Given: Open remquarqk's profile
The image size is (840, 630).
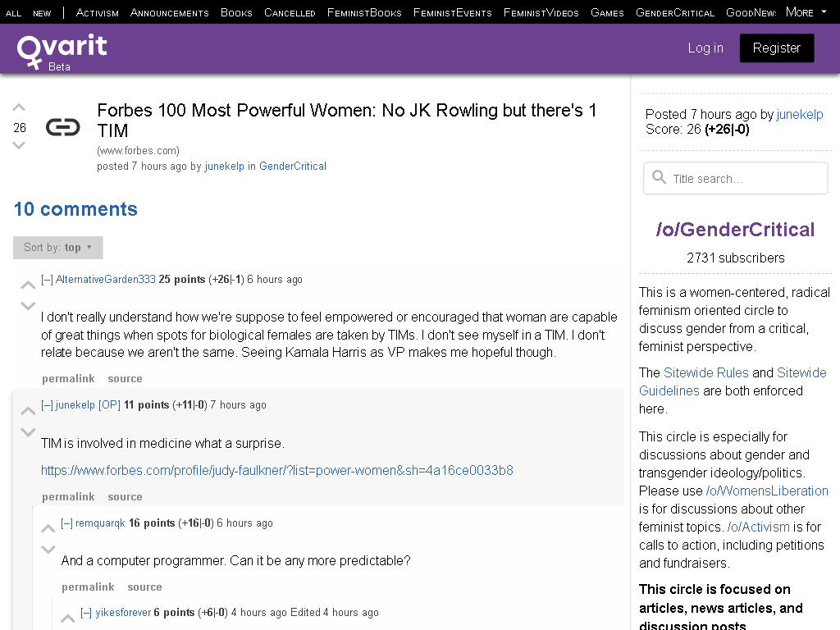Looking at the screenshot, I should click(100, 523).
